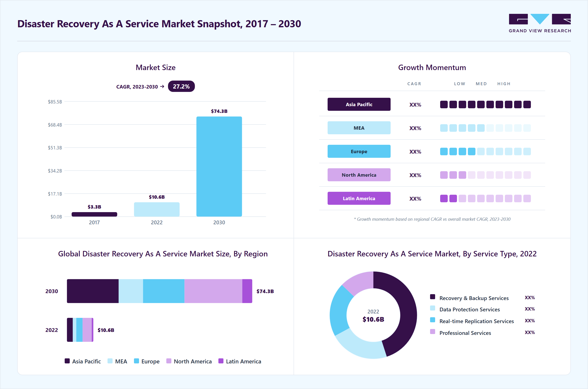The height and width of the screenshot is (389, 588).
Task: Select the North America region label
Action: pos(359,175)
